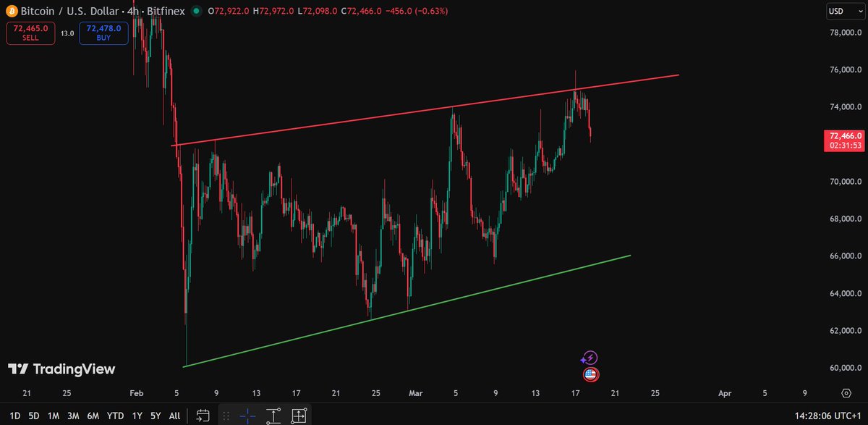The height and width of the screenshot is (425, 868).
Task: Set range to 1M
Action: pyautogui.click(x=54, y=416)
